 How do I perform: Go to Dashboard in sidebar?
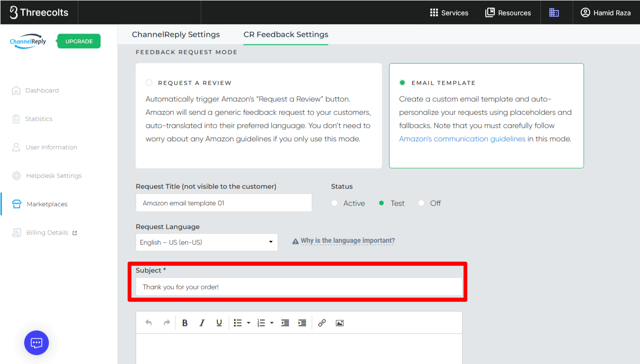[36, 91]
